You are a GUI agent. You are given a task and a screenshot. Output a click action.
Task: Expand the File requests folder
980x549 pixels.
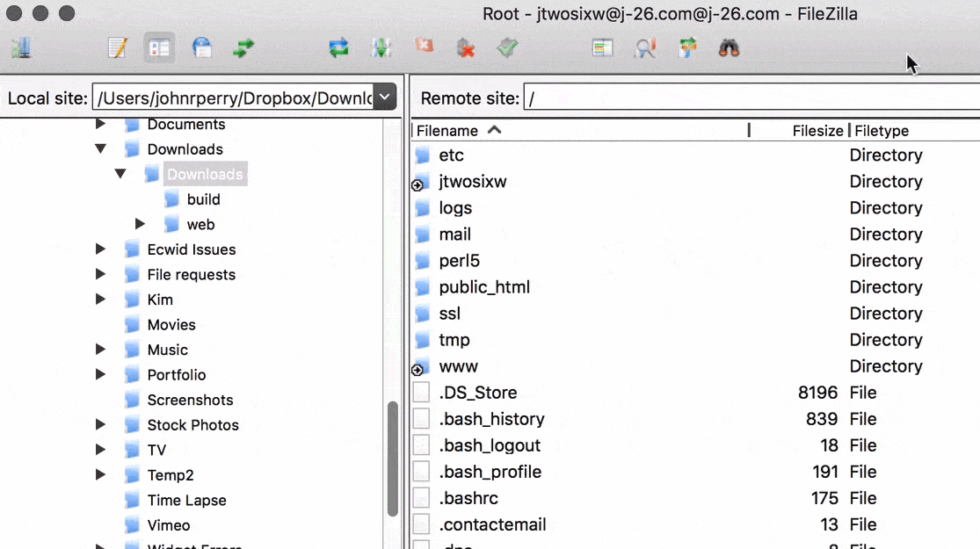100,274
